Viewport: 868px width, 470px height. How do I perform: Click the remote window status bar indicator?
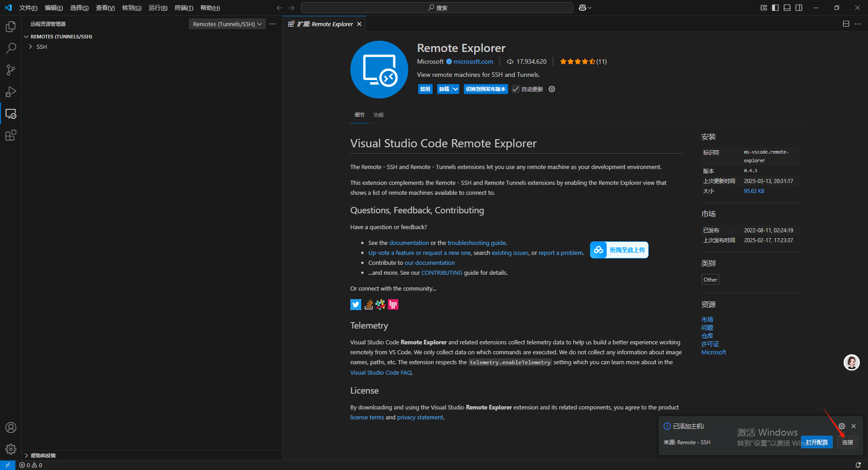click(8, 465)
